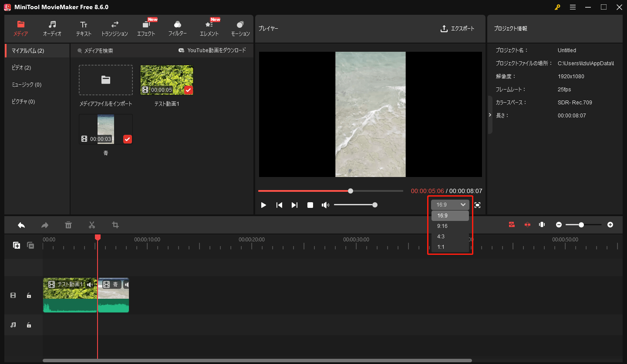The height and width of the screenshot is (364, 627).
Task: Select the undo arrow above the timeline
Action: click(x=20, y=225)
